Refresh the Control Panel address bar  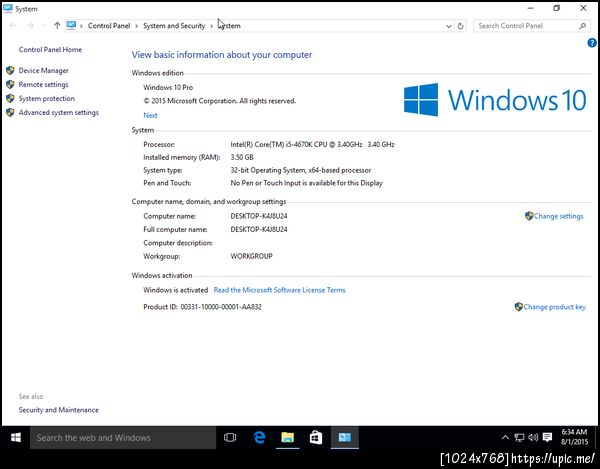(461, 26)
